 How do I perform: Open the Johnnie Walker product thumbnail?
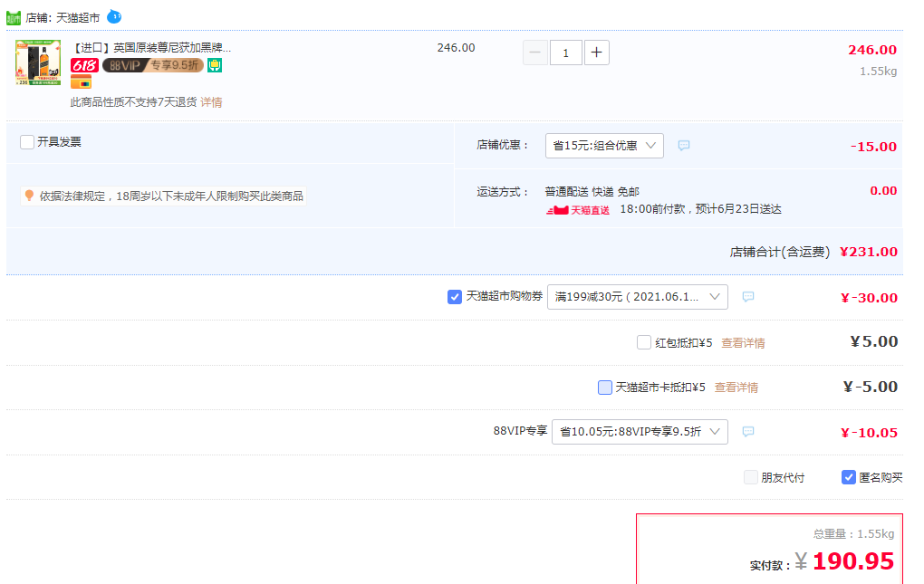click(x=38, y=63)
